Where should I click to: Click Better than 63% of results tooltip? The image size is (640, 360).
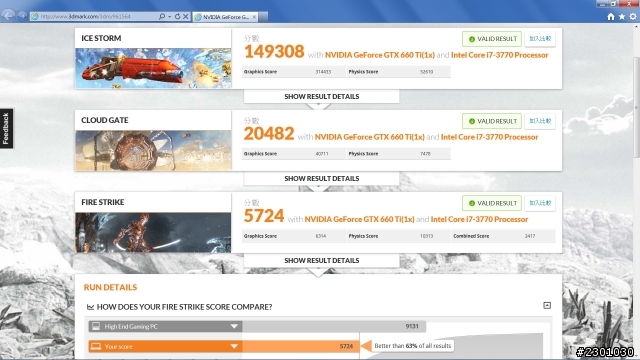tap(412, 346)
